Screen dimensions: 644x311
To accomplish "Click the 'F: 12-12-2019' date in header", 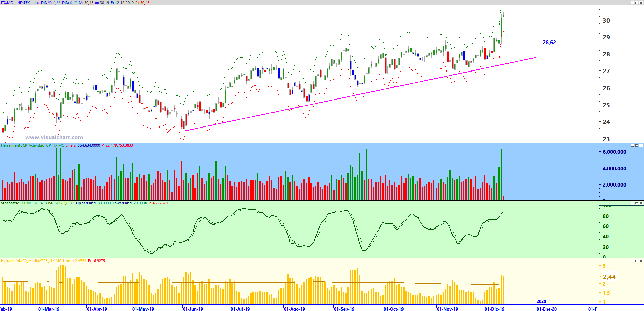I will [x=122, y=3].
